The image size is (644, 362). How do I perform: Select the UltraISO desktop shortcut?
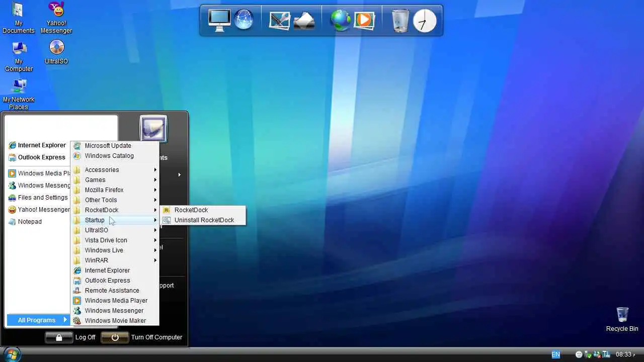point(56,52)
